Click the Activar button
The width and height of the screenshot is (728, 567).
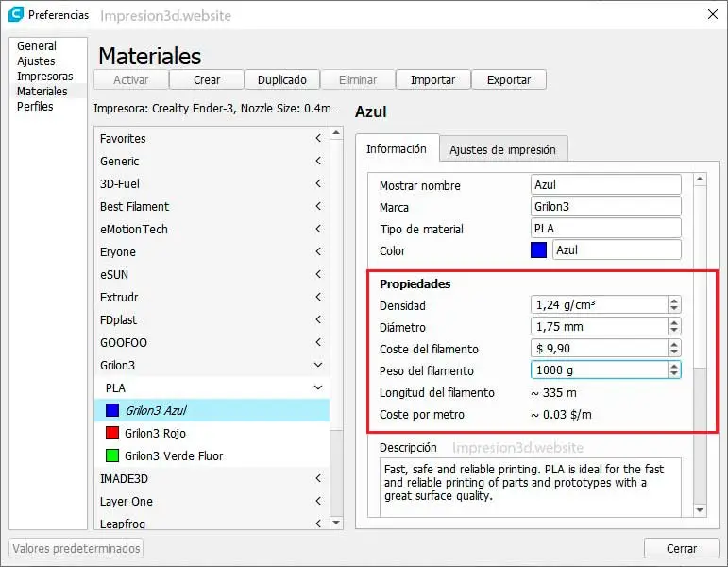pos(131,80)
